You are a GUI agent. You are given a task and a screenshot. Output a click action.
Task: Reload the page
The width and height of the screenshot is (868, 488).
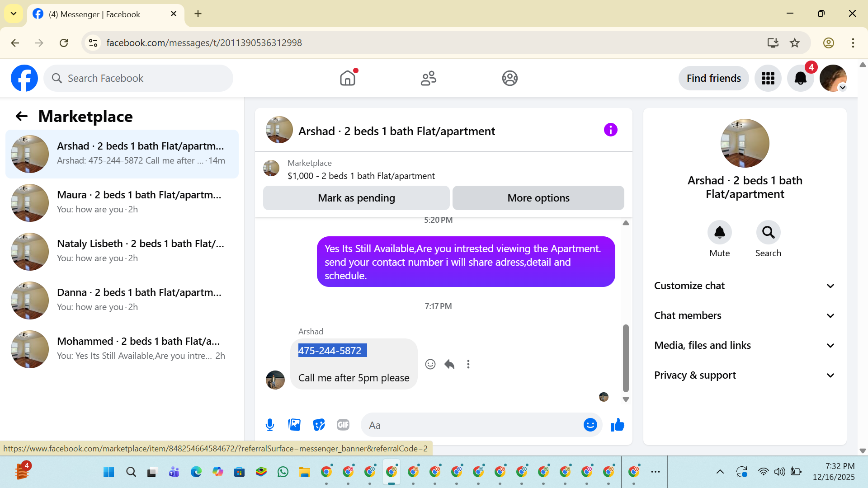64,43
